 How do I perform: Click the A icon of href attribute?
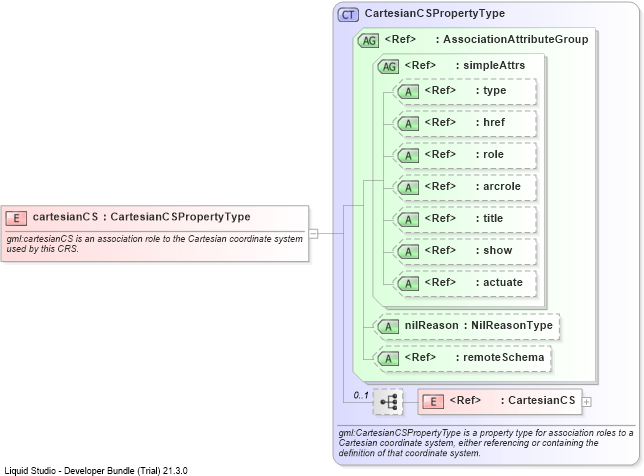tap(408, 124)
